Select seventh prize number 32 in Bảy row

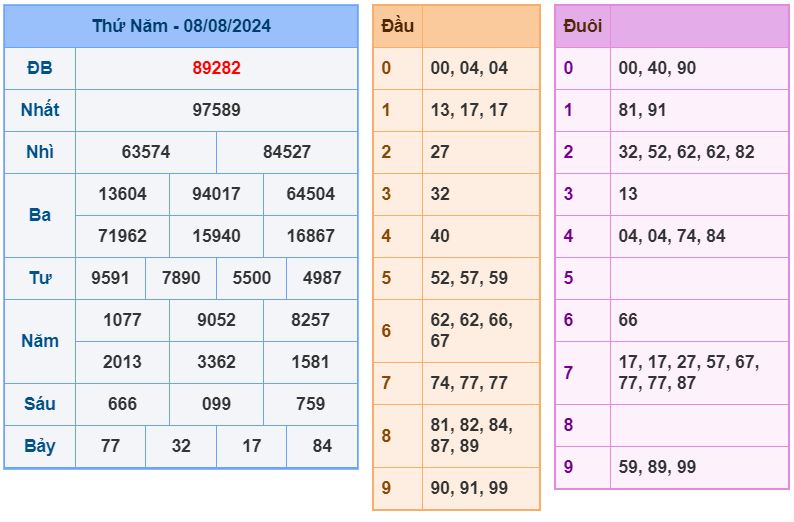[x=181, y=446]
